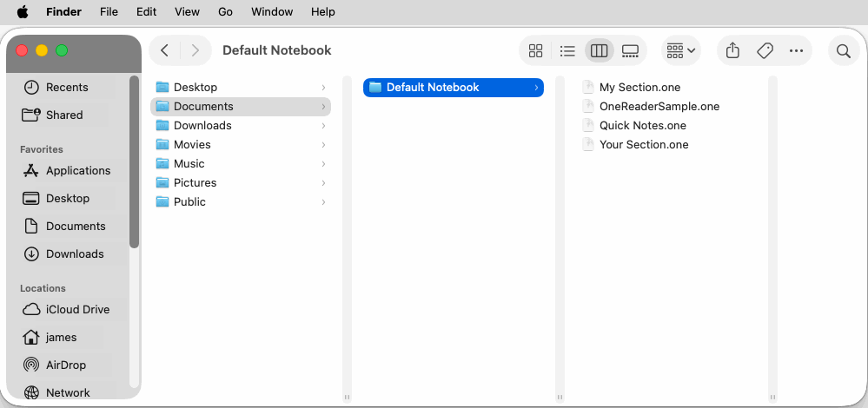Click the sidebar vertical scrollbar

134,161
